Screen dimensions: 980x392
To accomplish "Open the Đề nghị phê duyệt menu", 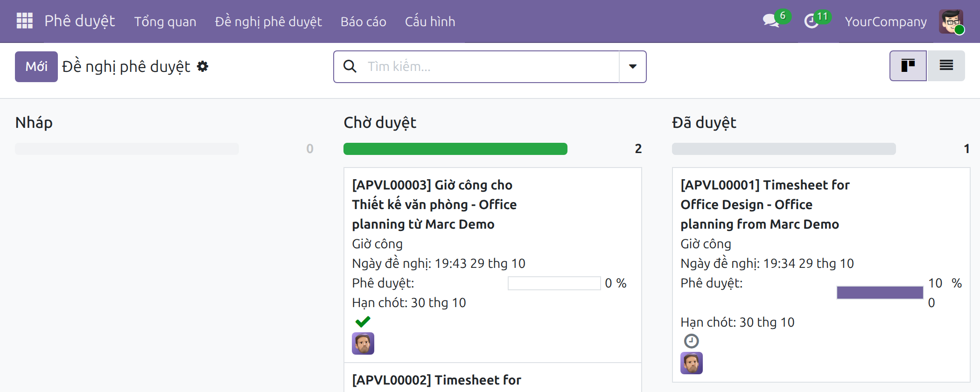I will point(268,21).
